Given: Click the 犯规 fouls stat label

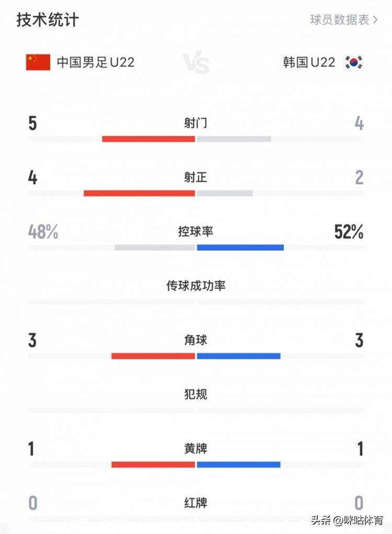Looking at the screenshot, I should coord(196,394).
